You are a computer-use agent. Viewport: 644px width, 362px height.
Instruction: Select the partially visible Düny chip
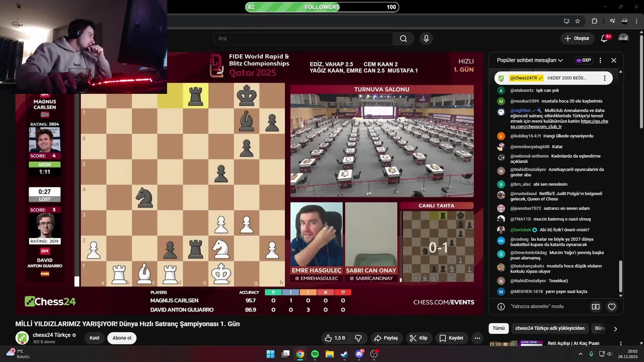pyautogui.click(x=600, y=328)
